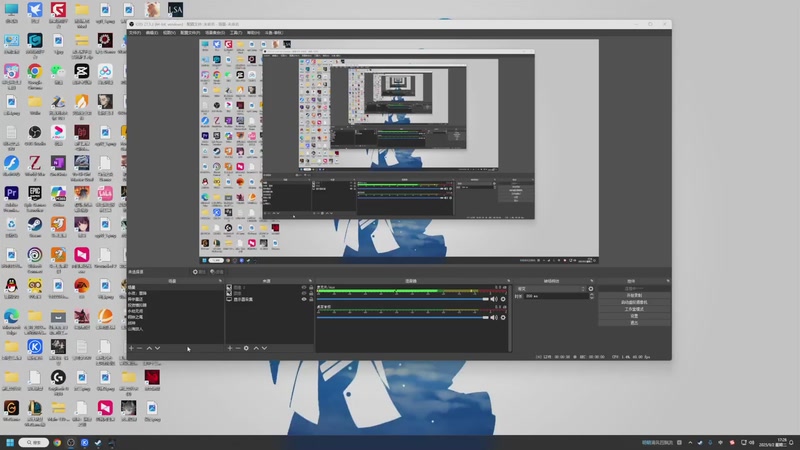The width and height of the screenshot is (800, 450).
Task: Open QQ penguin desktop shortcut
Action: (x=11, y=288)
